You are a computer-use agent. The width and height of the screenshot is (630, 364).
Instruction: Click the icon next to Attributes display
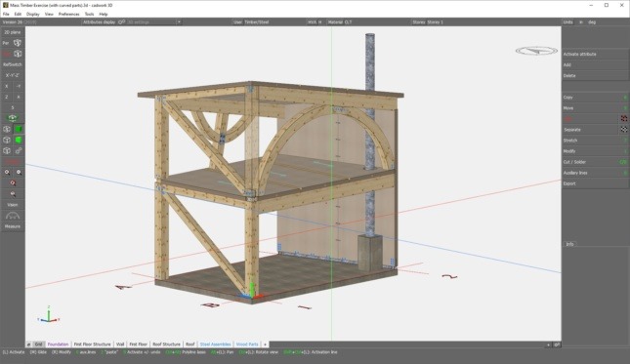121,22
